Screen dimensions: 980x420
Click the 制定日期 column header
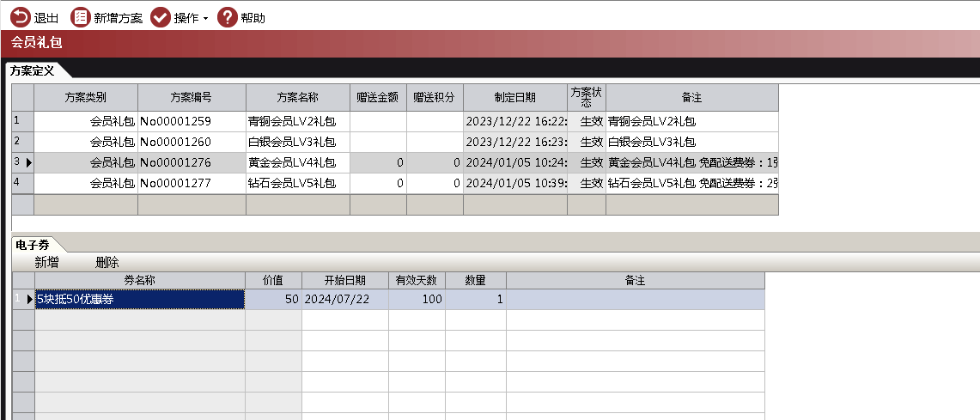click(515, 98)
